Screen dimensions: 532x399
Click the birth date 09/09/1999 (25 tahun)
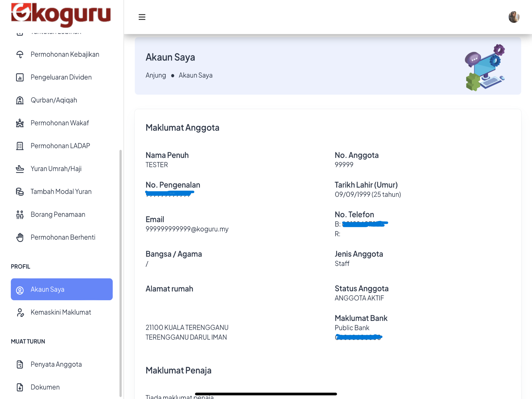point(368,194)
